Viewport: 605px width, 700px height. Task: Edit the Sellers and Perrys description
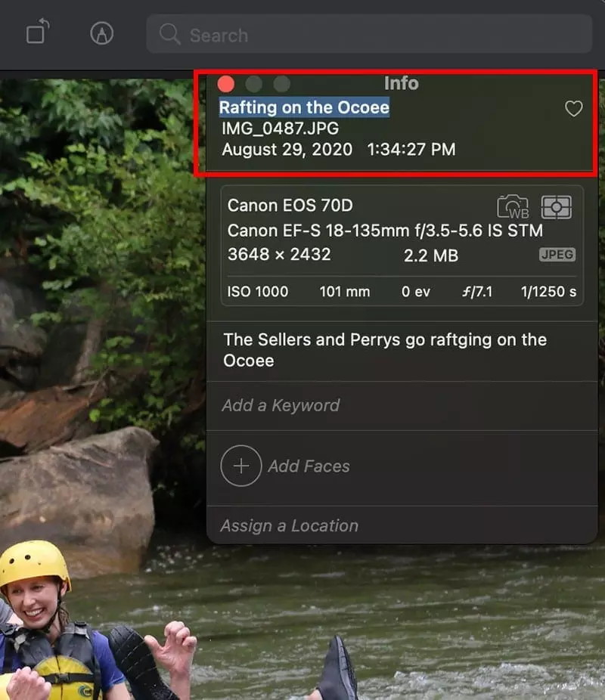(x=385, y=350)
